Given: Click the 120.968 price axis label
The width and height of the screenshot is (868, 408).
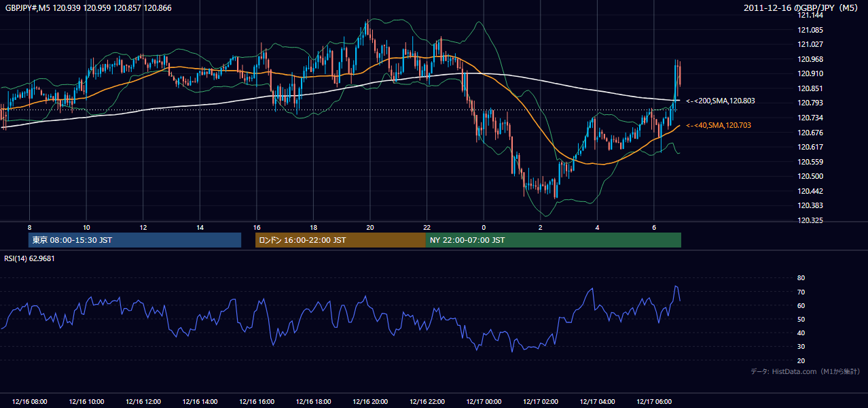Looking at the screenshot, I should point(810,59).
